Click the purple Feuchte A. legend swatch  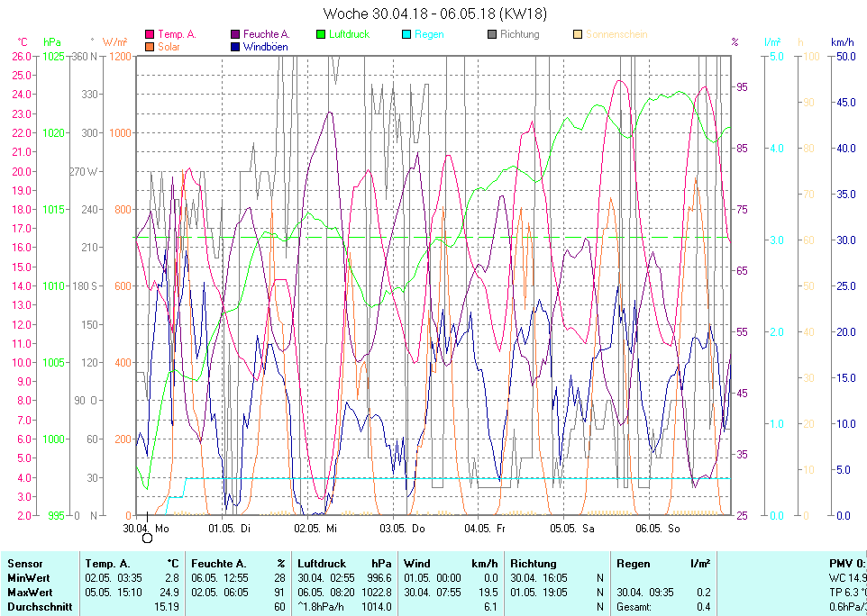click(x=234, y=34)
